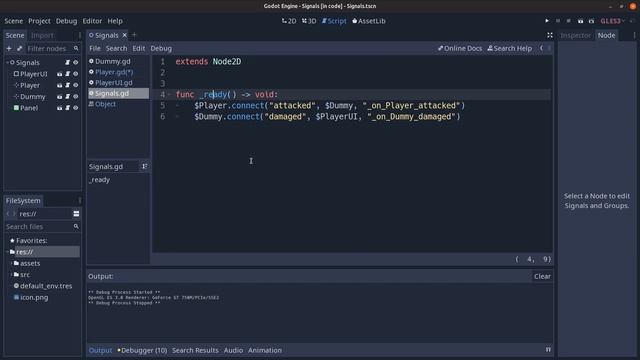Image resolution: width=640 pixels, height=360 pixels.
Task: Toggle FileSystem split view mode icon
Action: tap(76, 214)
